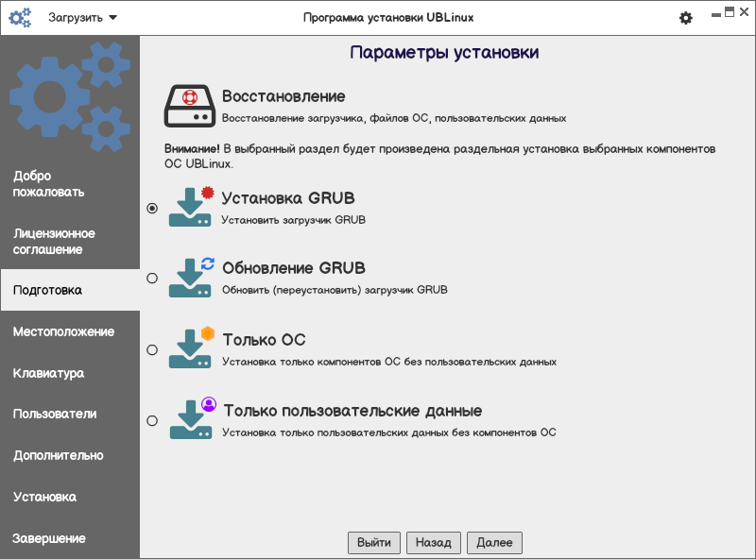Click the description Установить загрузчик GRUB
The image size is (756, 559).
pyautogui.click(x=294, y=220)
